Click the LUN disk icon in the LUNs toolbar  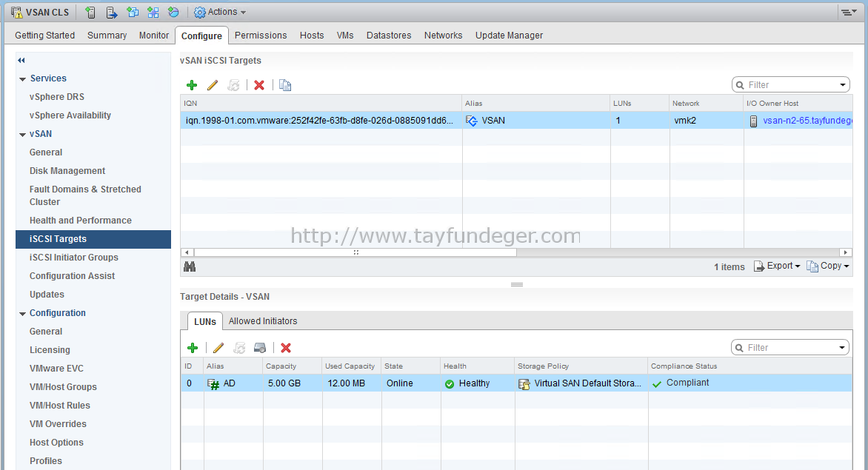click(260, 348)
